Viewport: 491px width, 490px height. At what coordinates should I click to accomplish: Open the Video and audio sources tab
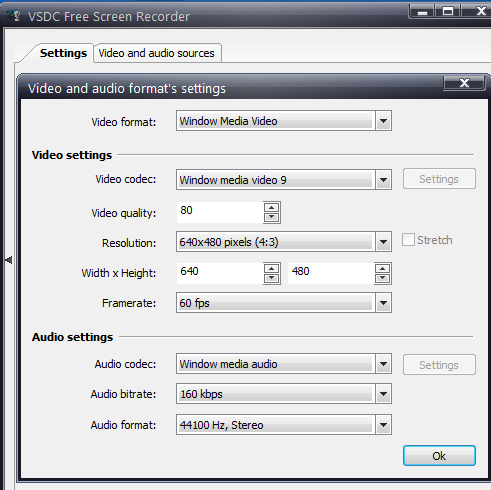[157, 53]
